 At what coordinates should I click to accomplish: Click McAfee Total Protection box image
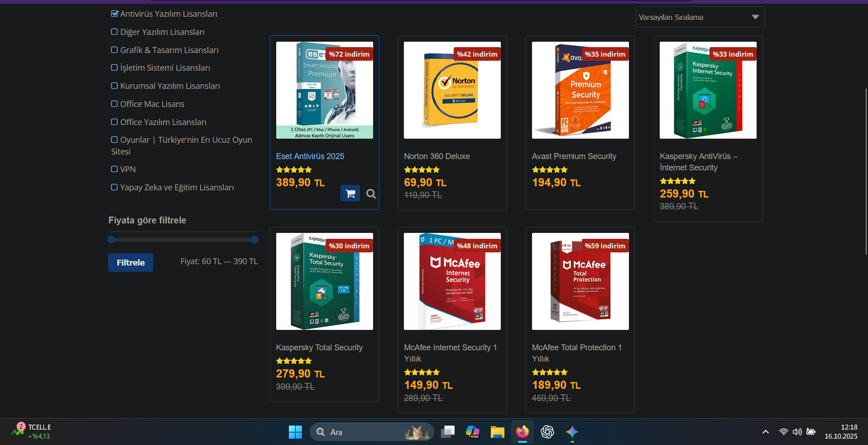(x=580, y=281)
